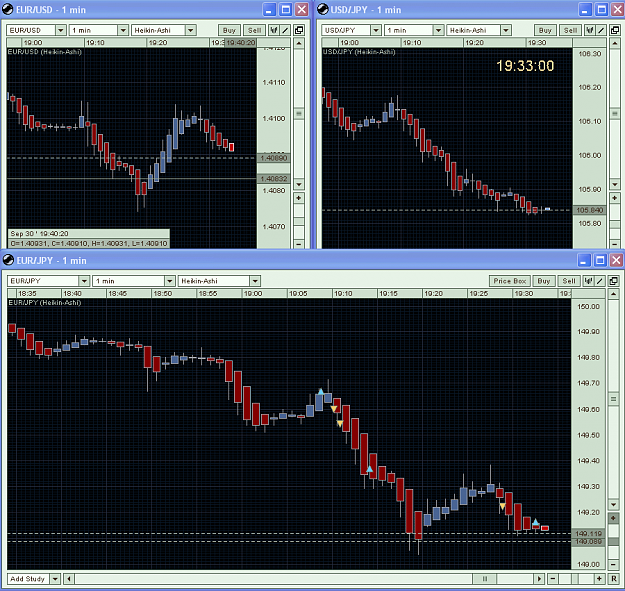Select the chart type icon in EUR/USD window
The width and height of the screenshot is (625, 591).
pos(273,30)
